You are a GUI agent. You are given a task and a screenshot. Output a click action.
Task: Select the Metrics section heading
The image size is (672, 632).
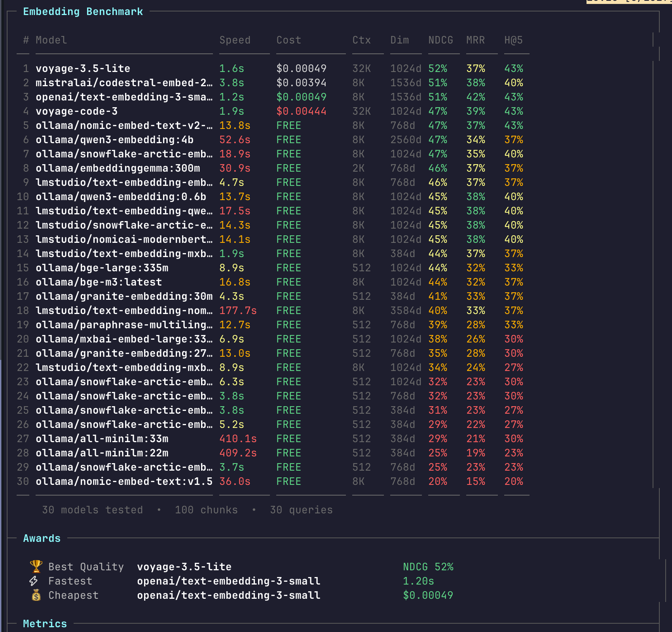pos(45,624)
